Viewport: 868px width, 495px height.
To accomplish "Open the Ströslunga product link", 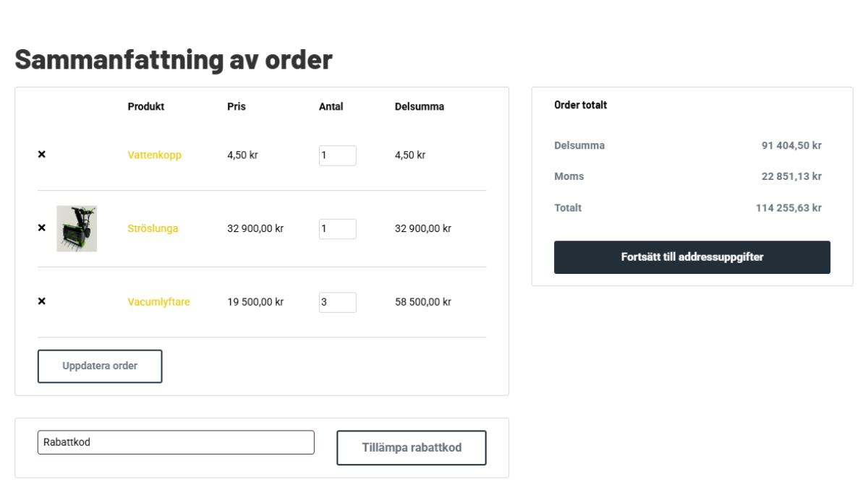I will tap(153, 228).
